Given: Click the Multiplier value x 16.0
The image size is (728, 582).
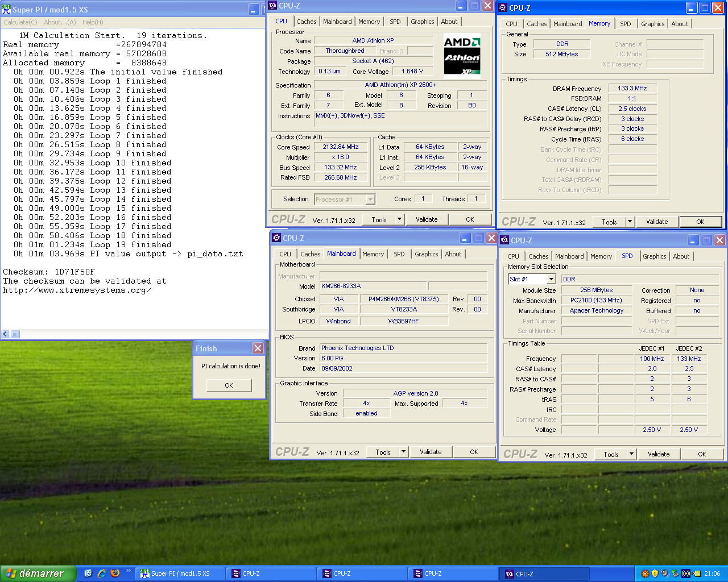Looking at the screenshot, I should tap(341, 157).
